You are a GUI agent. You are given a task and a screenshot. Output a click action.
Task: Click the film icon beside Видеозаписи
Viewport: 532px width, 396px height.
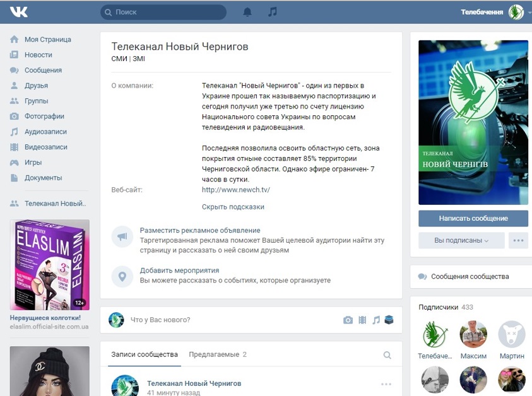tap(15, 147)
